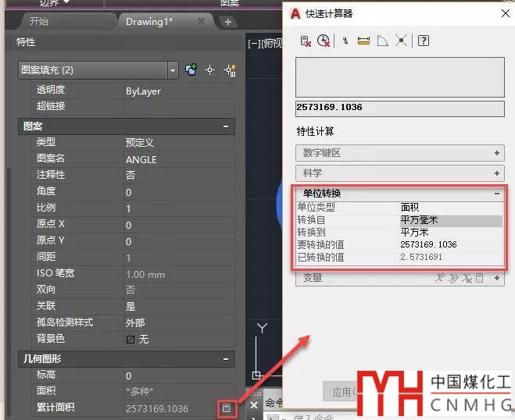Click the delete variable icon in 变量

tap(467, 278)
